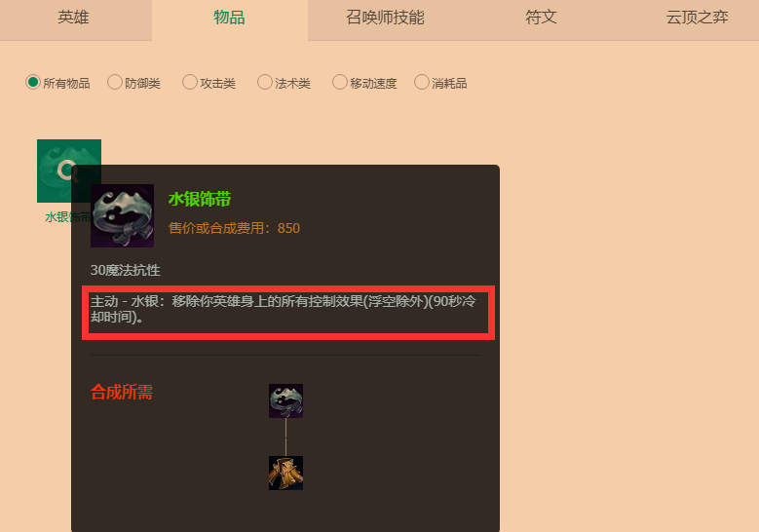Click the small 水银饰带 icon in recipe tree
759x532 pixels.
tap(286, 400)
